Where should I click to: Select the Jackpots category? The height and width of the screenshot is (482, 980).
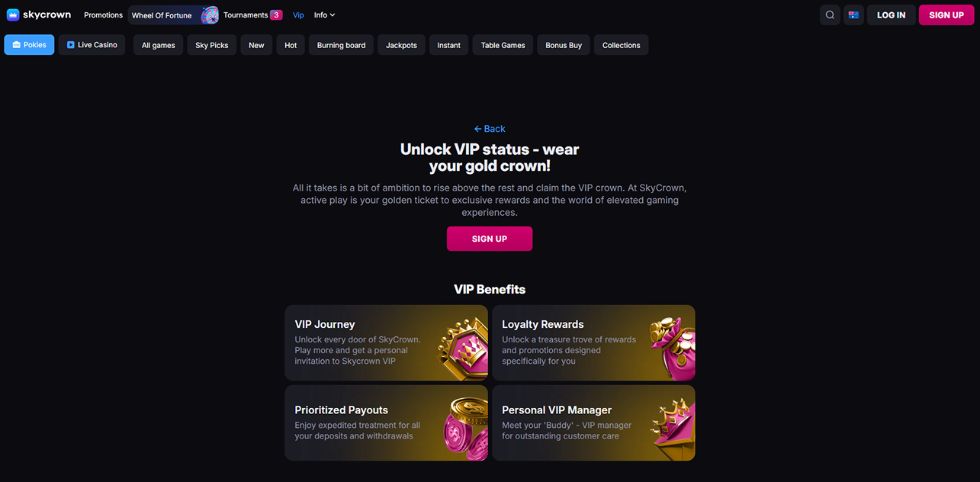coord(401,45)
